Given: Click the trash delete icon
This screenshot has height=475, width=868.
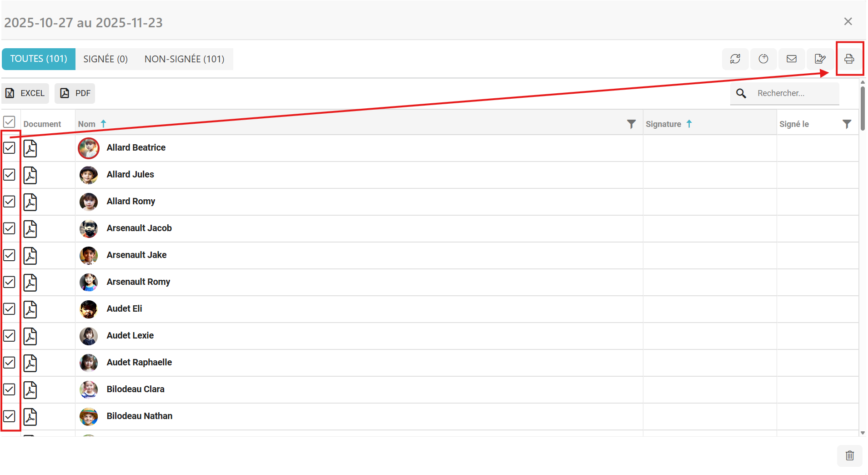Looking at the screenshot, I should coord(849,455).
